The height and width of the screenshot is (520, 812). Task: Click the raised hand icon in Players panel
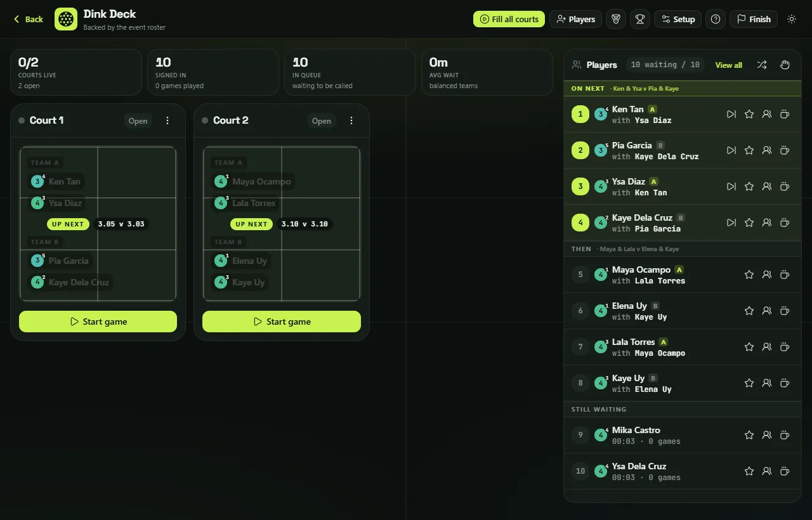785,65
